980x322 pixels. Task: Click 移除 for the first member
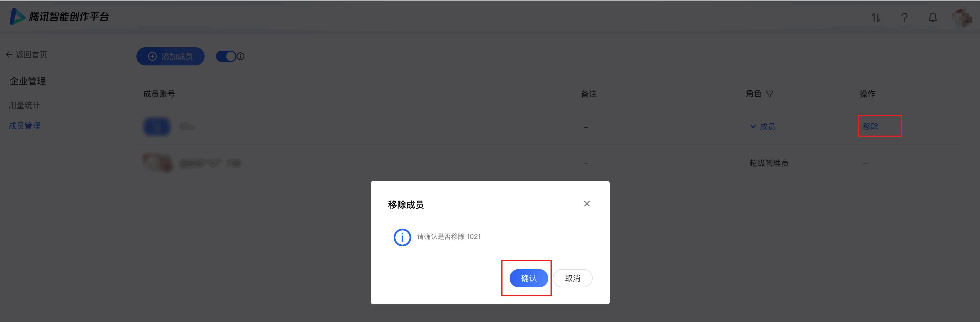[x=871, y=126]
